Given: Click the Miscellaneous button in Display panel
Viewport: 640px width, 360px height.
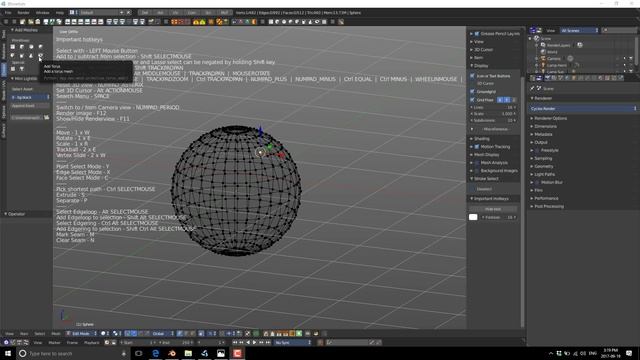Looking at the screenshot, I should point(495,129).
